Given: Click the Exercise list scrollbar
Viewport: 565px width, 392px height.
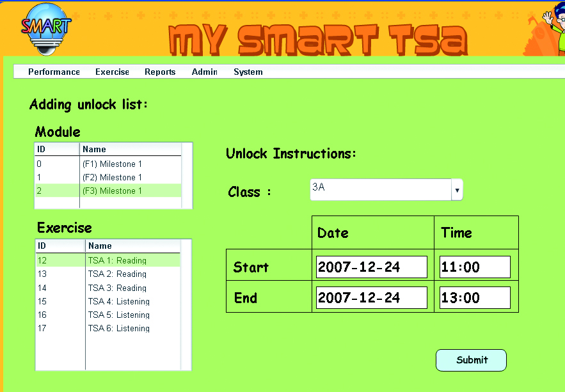Looking at the screenshot, I should tap(186, 304).
